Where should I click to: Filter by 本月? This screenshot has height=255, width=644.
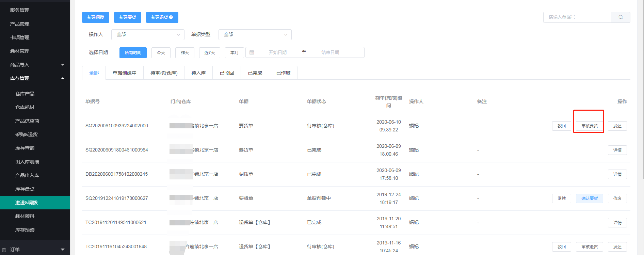(235, 53)
